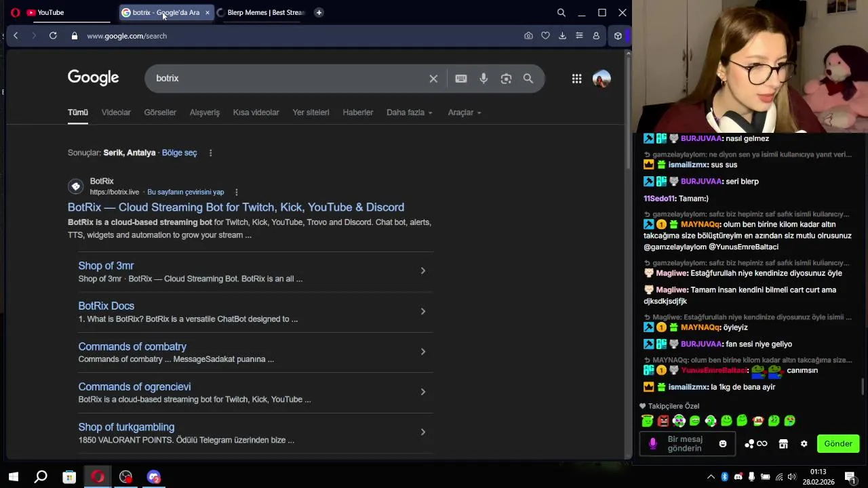Click Bölge seç link
The width and height of the screenshot is (868, 488).
tap(179, 153)
